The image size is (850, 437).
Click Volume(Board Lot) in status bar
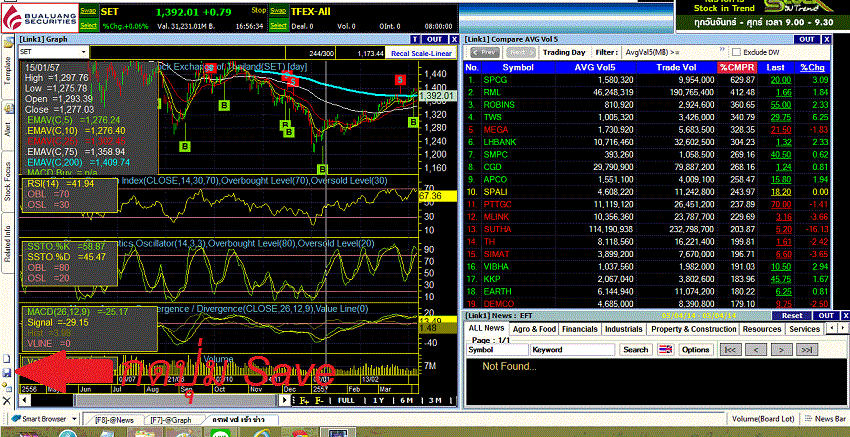pyautogui.click(x=763, y=419)
